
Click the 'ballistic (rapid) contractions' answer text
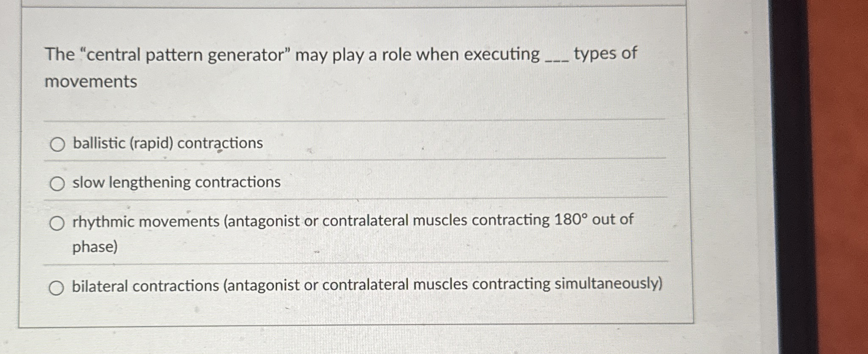click(x=167, y=143)
